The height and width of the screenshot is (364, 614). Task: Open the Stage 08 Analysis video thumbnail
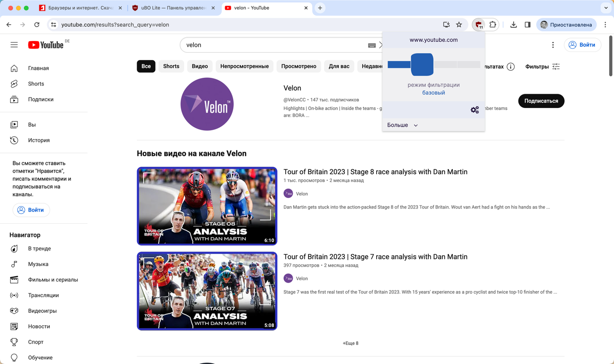pyautogui.click(x=207, y=206)
